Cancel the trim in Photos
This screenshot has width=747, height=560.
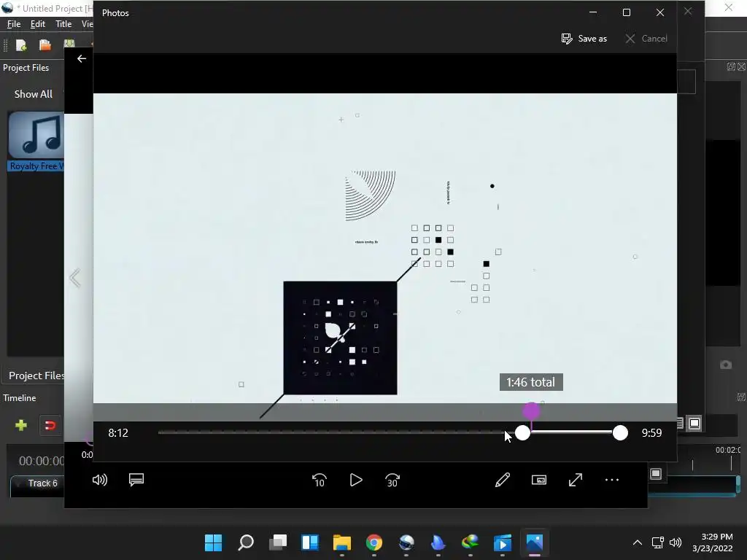[x=646, y=39]
